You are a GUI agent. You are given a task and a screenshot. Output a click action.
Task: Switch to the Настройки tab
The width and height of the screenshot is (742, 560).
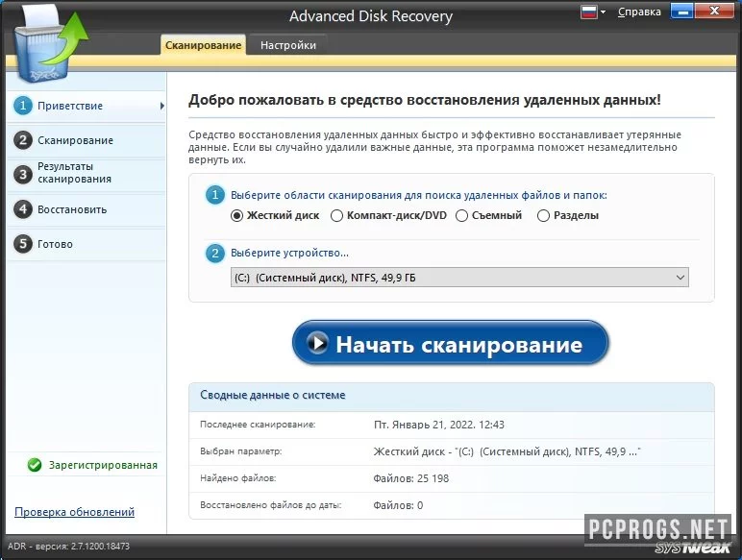coord(287,45)
